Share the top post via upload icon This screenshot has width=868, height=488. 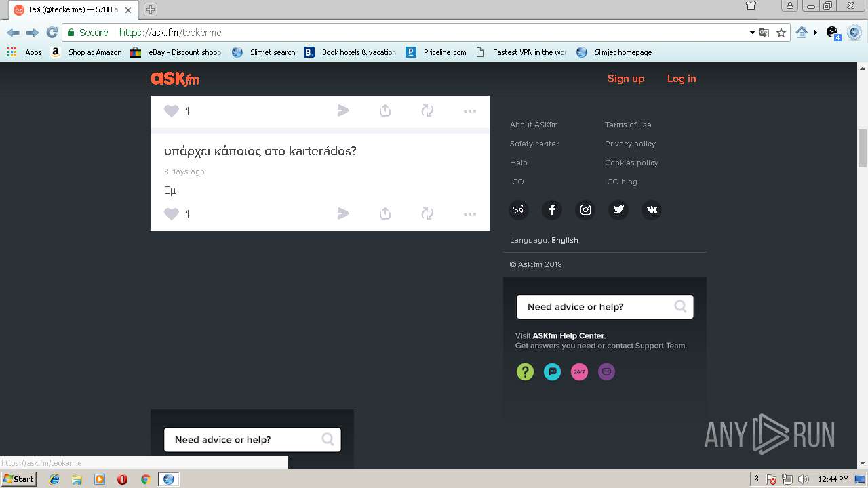[x=385, y=110]
